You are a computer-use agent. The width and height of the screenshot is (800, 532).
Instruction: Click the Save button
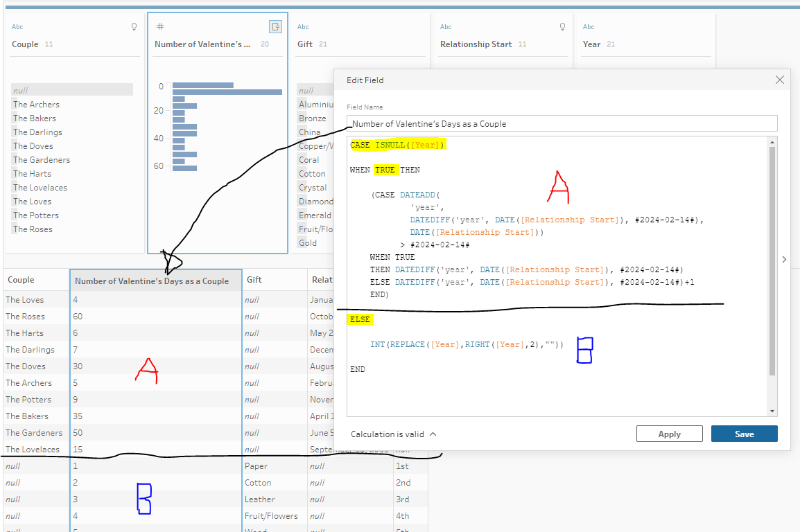coord(744,434)
